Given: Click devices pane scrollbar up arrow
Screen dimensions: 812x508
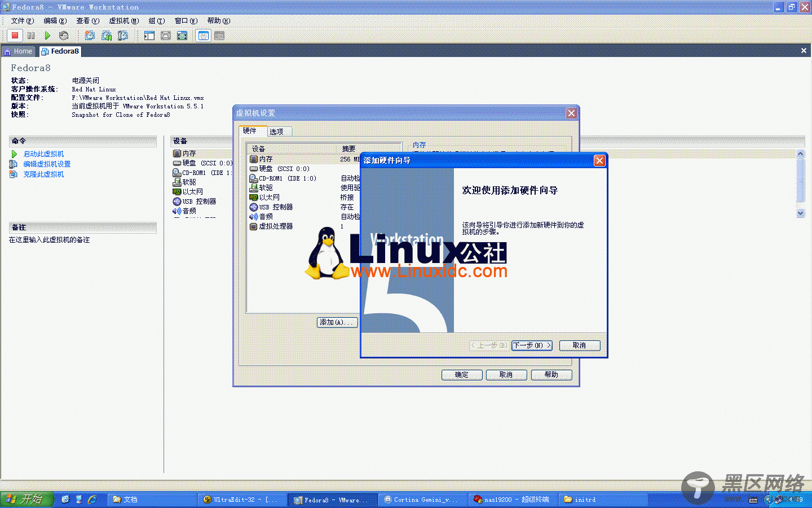Looking at the screenshot, I should [800, 154].
